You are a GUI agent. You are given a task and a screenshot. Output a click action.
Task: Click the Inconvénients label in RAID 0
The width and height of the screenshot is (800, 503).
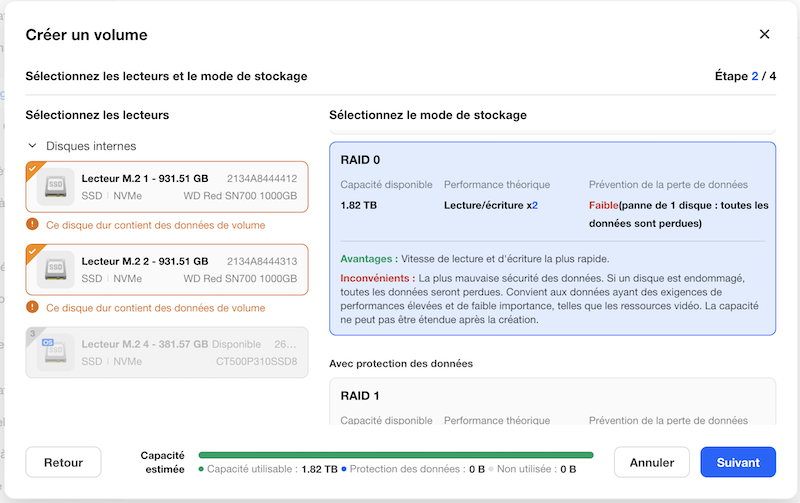[377, 278]
